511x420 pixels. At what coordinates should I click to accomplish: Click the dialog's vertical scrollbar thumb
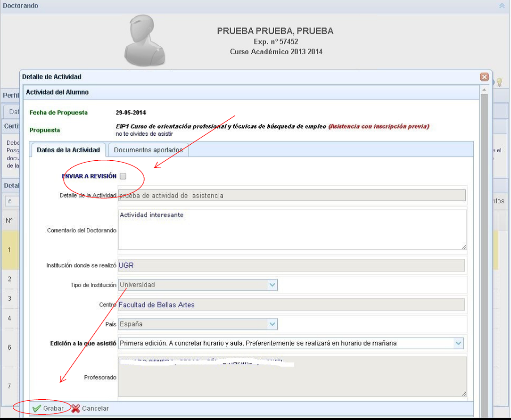pyautogui.click(x=484, y=236)
